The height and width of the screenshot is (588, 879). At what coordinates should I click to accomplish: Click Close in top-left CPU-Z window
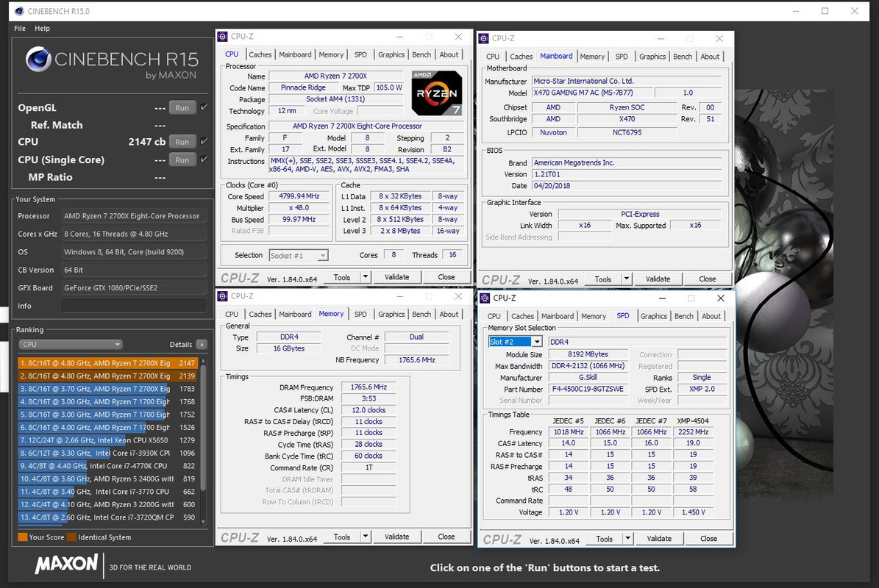pyautogui.click(x=446, y=277)
